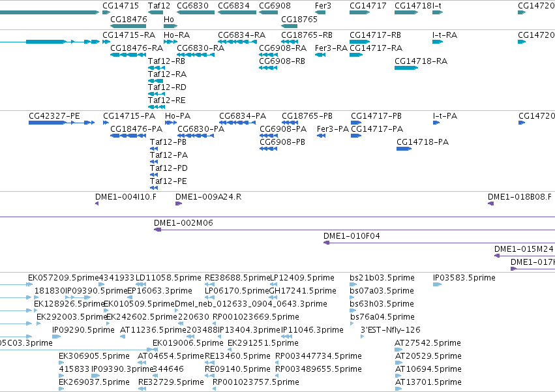555x392 pixels.
Task: Select EST EK306905.5prime
Action: (x=94, y=356)
